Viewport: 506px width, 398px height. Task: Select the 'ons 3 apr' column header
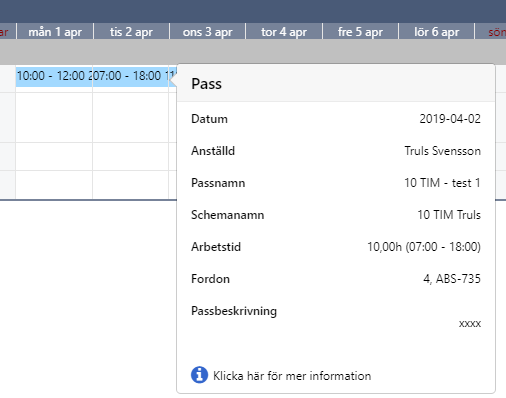(207, 32)
